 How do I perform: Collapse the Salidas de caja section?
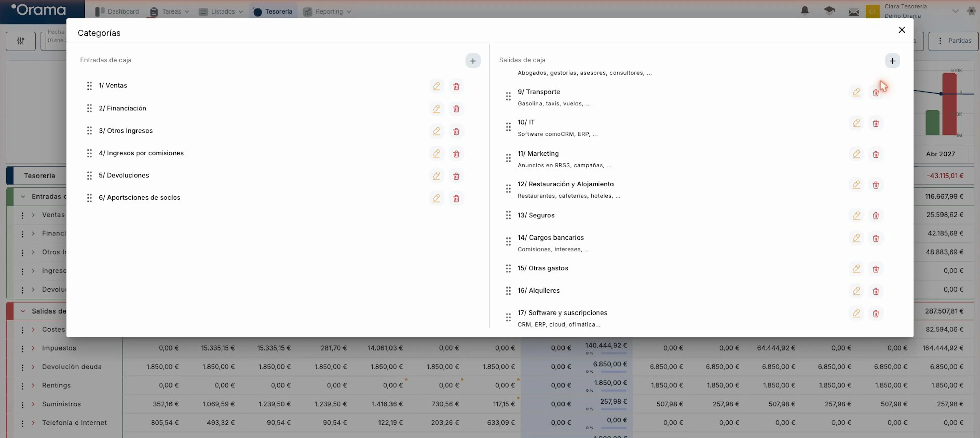click(23, 311)
